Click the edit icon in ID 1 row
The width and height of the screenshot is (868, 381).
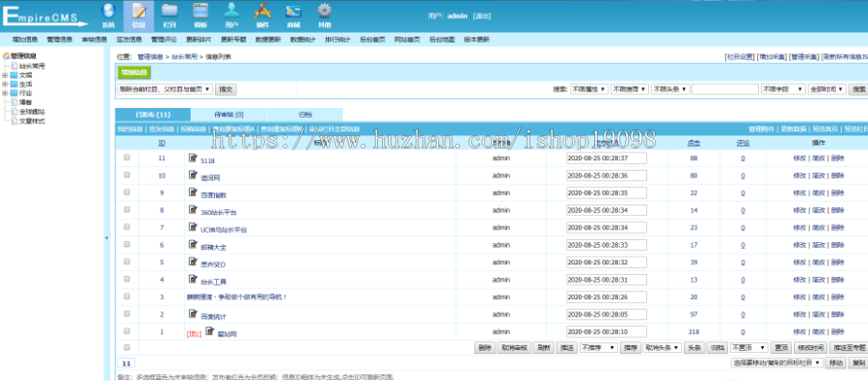210,331
